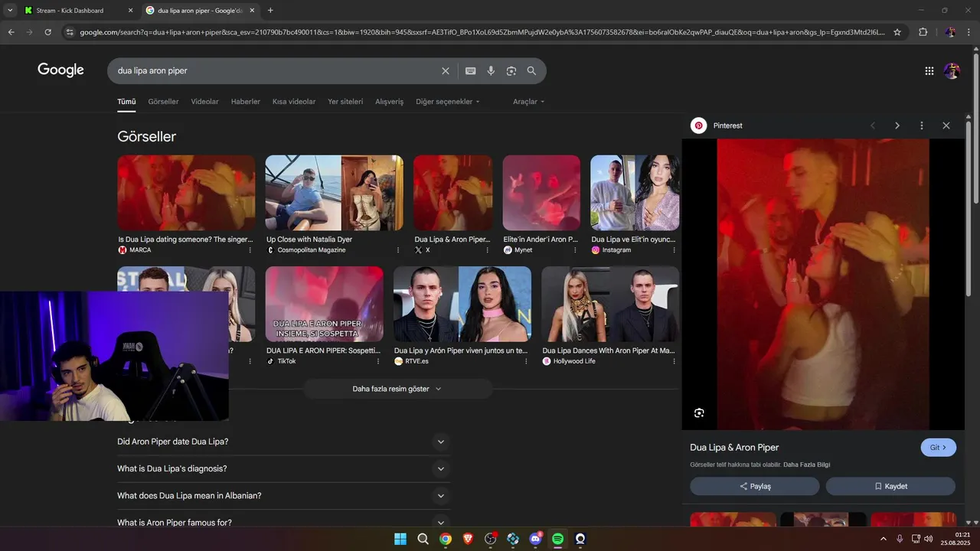Open the Dua Lipa & Aron Piper title link
The width and height of the screenshot is (980, 551).
734,448
